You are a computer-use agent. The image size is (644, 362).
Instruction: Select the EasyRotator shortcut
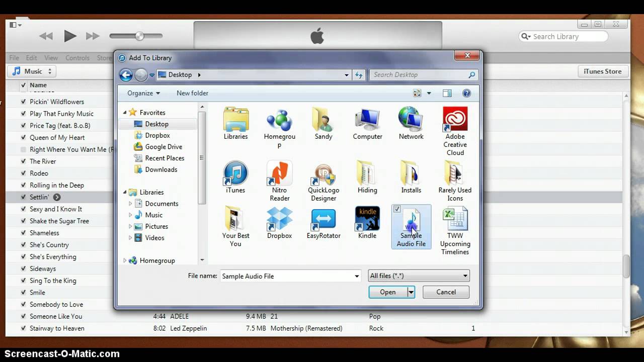tap(323, 223)
